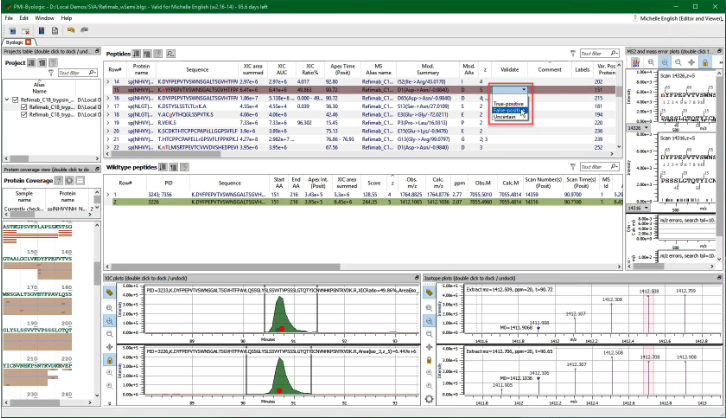Click the spectrum chart icon in MS2 plots toolbar
Screen dimensions: 726x418
pyautogui.click(x=636, y=62)
